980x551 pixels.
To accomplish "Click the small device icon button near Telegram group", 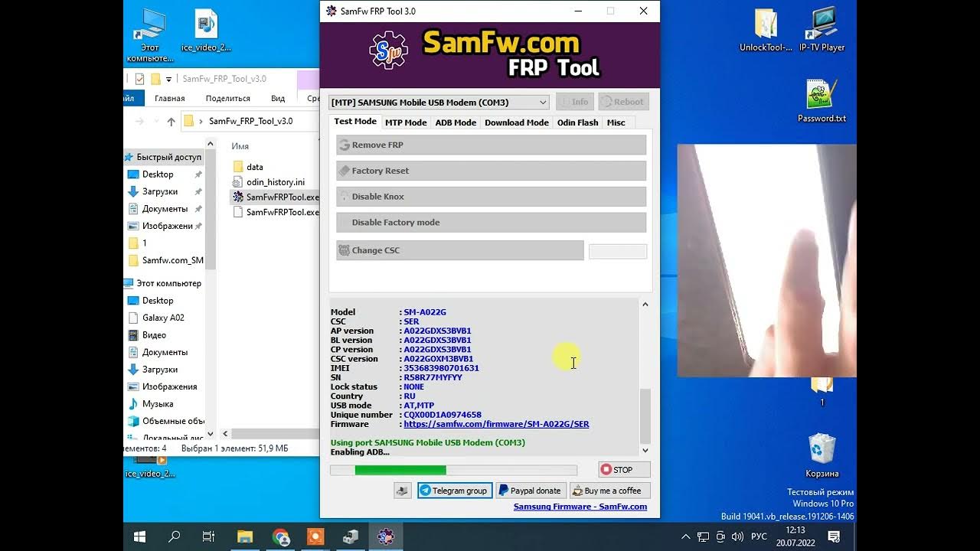I will (x=403, y=491).
